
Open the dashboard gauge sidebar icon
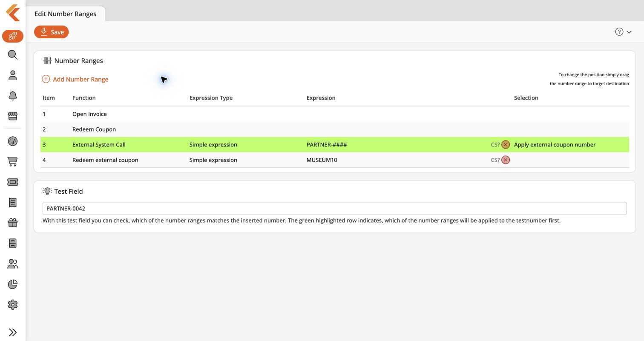(x=13, y=141)
